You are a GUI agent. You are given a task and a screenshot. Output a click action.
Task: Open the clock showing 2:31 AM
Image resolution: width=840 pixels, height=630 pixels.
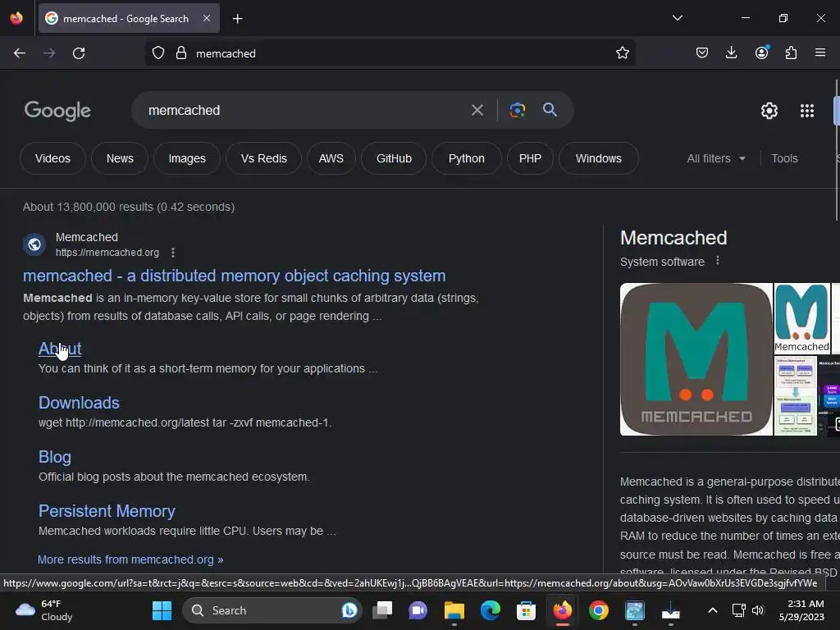[x=801, y=610]
